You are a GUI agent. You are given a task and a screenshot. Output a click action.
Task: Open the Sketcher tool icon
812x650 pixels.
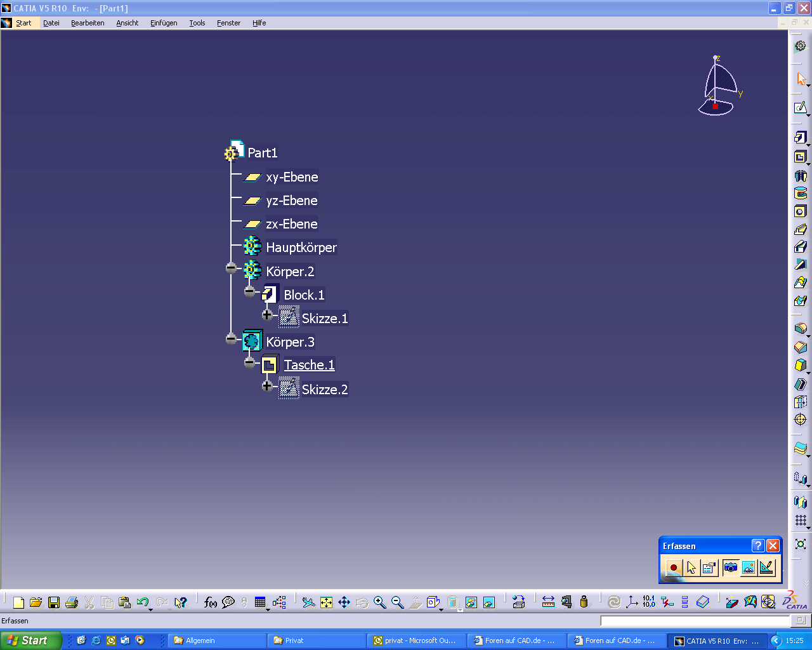tap(801, 107)
